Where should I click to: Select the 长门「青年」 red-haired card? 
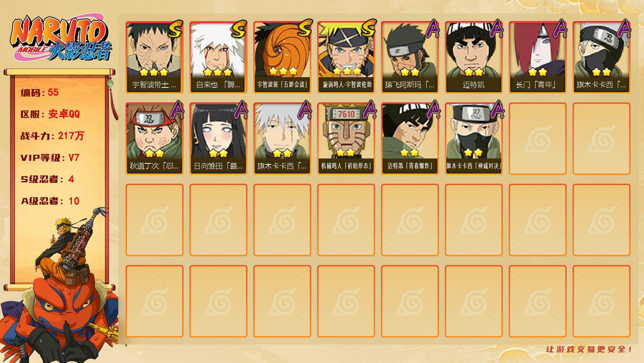538,57
